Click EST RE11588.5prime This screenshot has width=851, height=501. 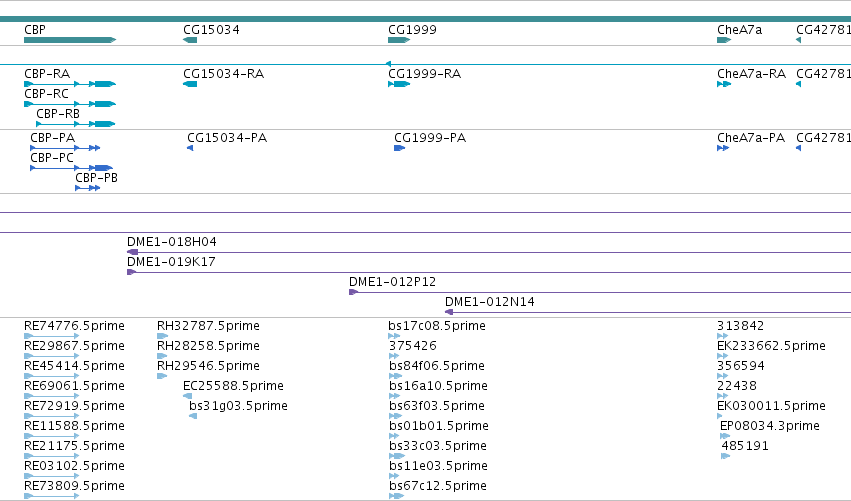point(74,427)
